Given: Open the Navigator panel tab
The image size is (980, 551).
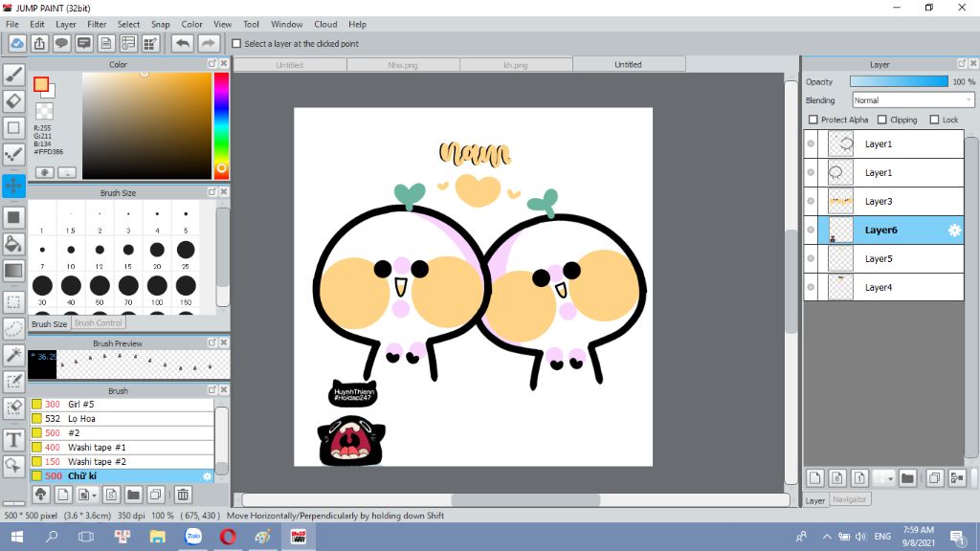Looking at the screenshot, I should (x=849, y=499).
